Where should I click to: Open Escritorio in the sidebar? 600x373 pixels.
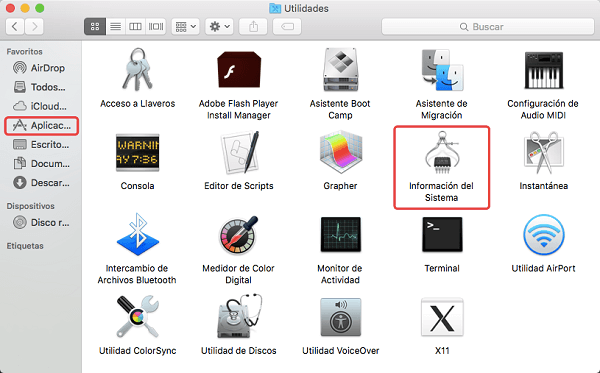tap(41, 145)
